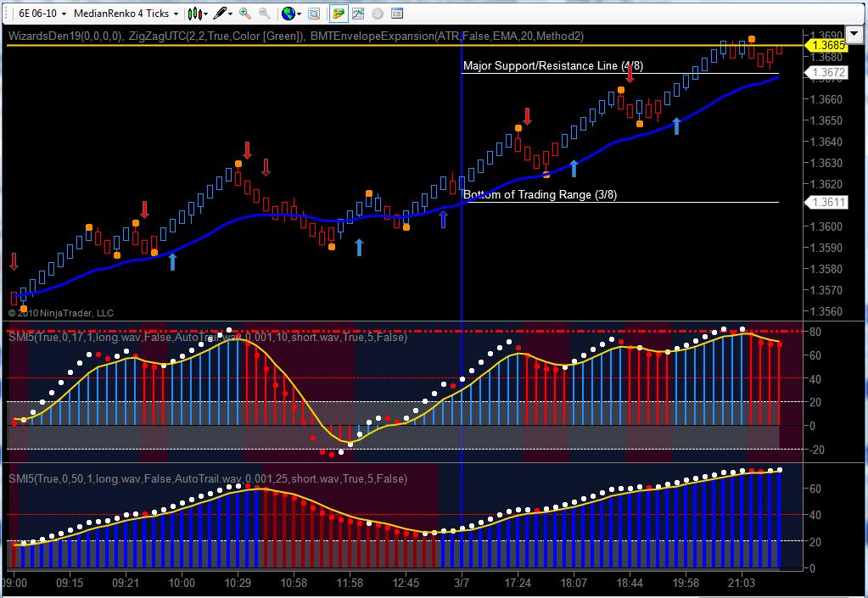Click the grayed-out strategies icon

378,14
